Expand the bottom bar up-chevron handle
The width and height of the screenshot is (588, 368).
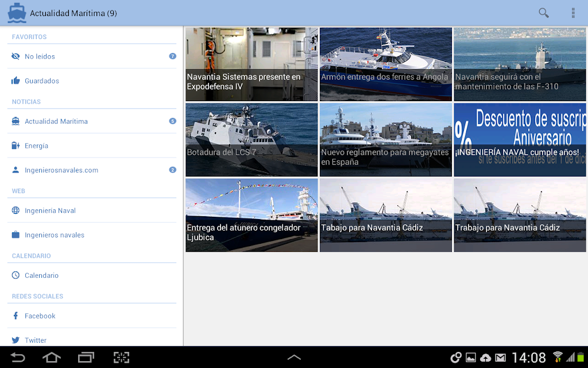point(294,358)
